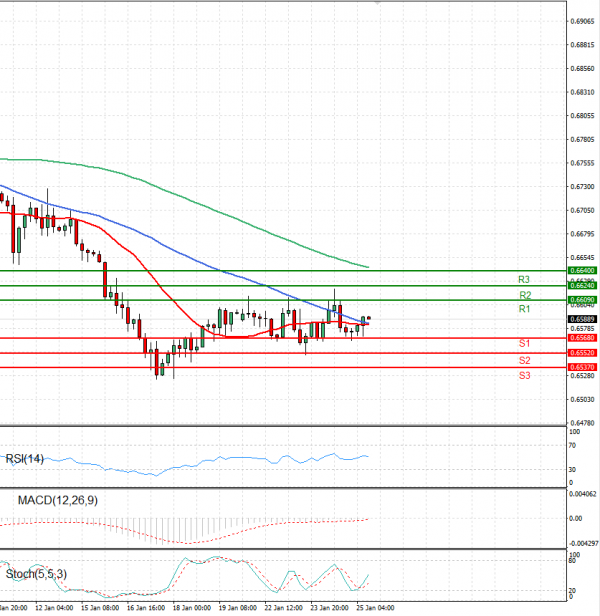Screen dimensions: 600x616
Task: Click the 12 Jan 04:00 time label
Action: click(x=54, y=608)
